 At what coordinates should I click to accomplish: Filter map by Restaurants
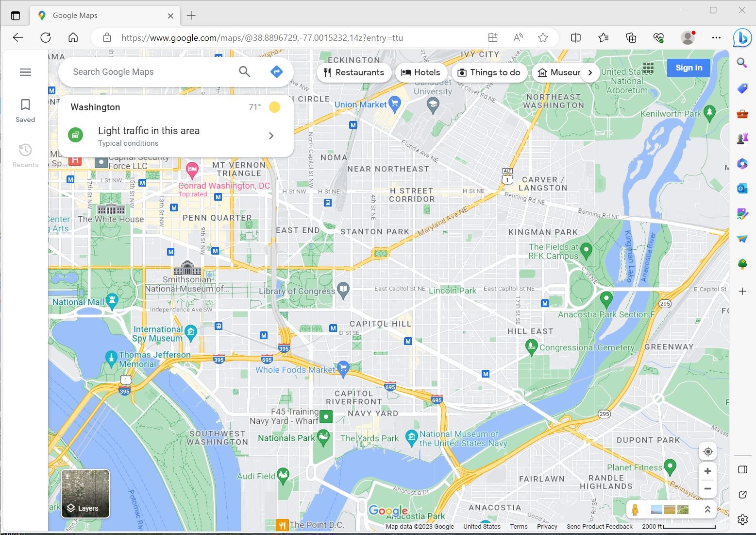coord(354,72)
